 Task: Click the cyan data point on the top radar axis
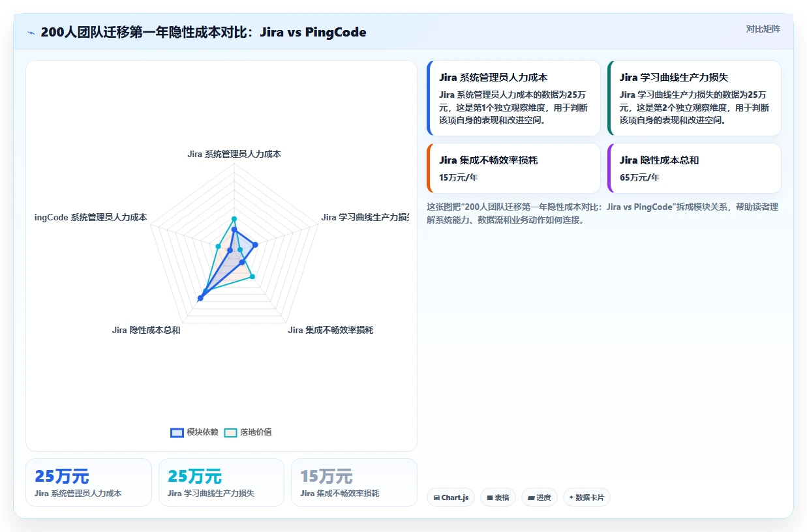tap(234, 219)
